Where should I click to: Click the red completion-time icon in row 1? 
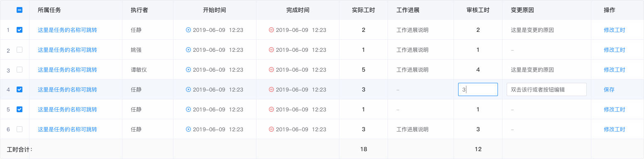pos(271,30)
